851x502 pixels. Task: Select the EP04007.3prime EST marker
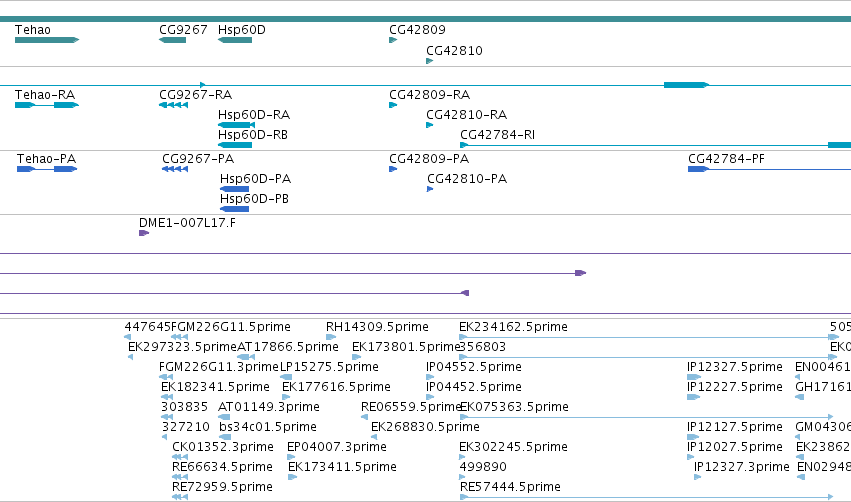[291, 457]
